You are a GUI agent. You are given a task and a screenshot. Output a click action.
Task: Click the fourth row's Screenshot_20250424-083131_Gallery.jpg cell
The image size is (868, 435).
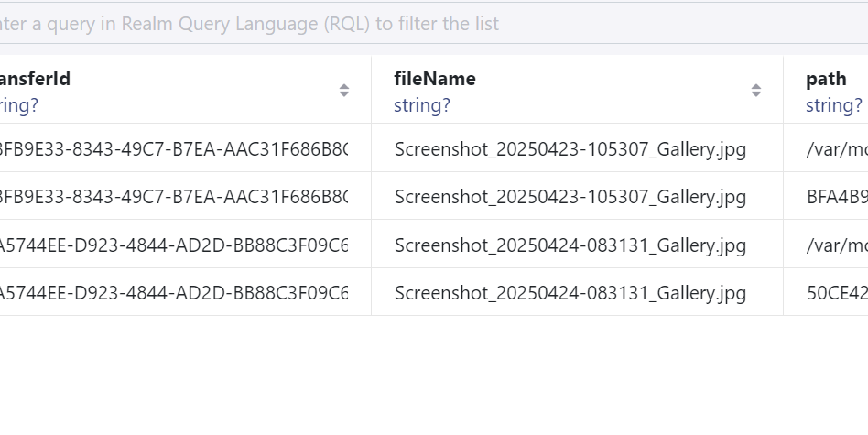(x=570, y=293)
